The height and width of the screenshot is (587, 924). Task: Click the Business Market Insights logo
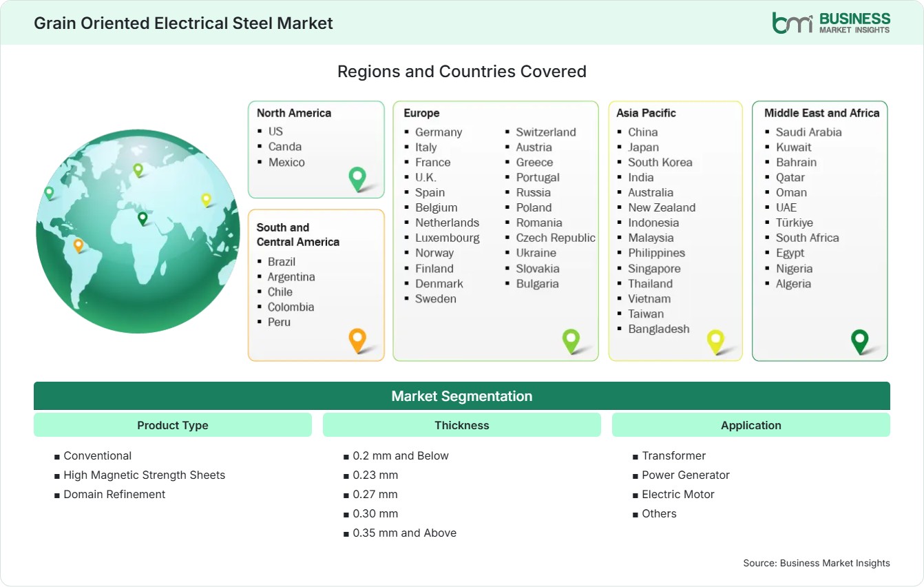click(831, 23)
